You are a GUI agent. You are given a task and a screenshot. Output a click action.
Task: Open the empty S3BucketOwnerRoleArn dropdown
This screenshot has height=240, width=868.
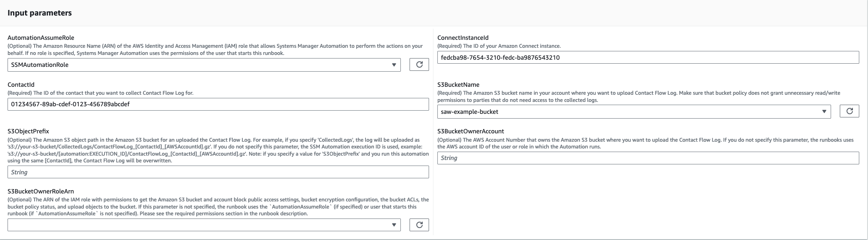204,225
